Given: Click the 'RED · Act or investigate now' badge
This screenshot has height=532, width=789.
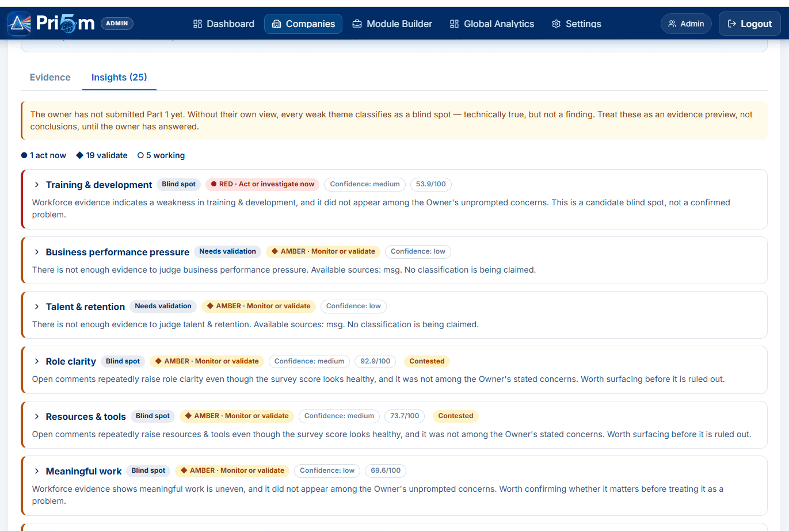Looking at the screenshot, I should click(x=262, y=184).
